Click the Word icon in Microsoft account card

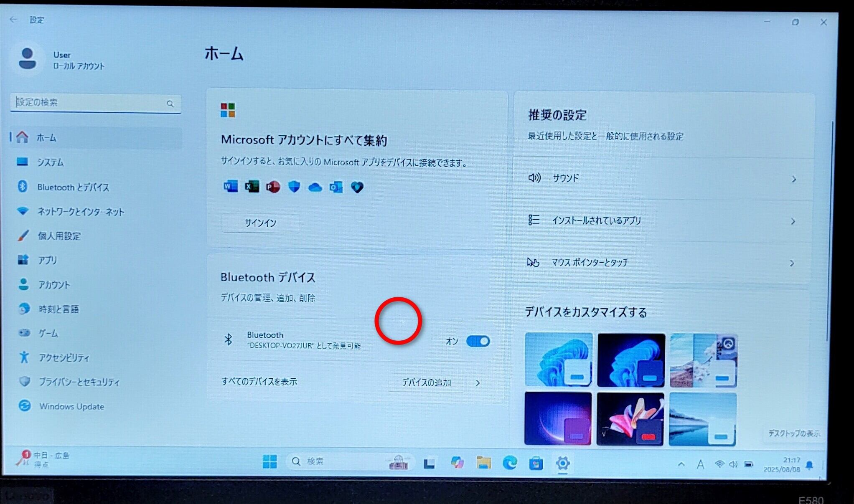[231, 186]
